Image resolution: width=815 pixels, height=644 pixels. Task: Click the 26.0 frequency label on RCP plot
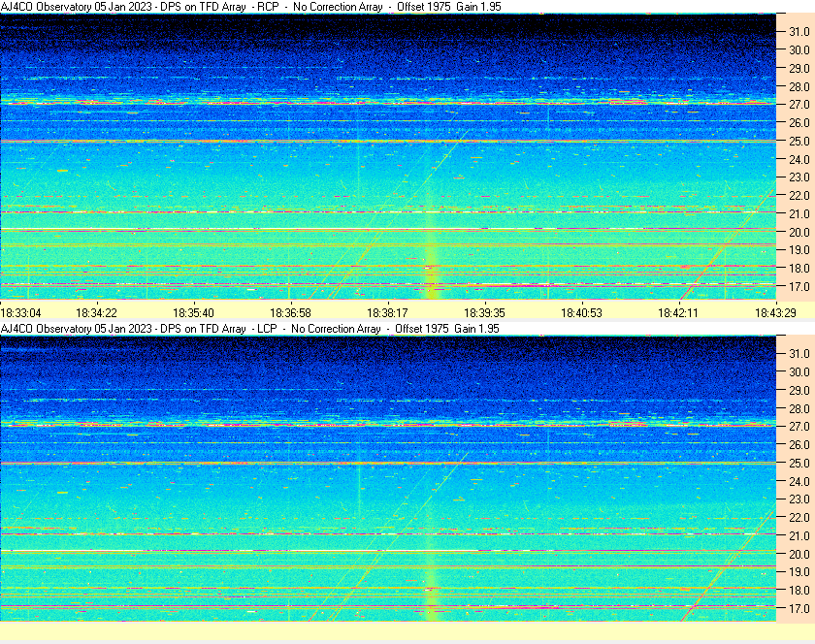click(x=799, y=122)
